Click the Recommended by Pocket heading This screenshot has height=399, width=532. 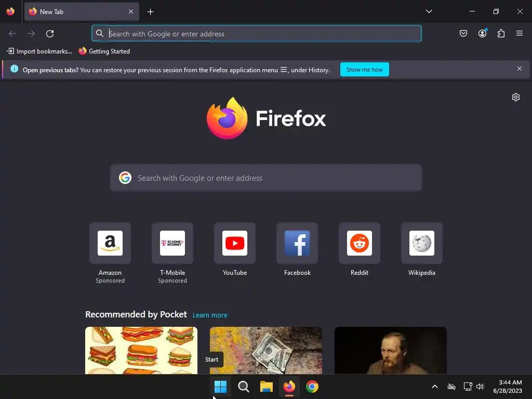point(136,314)
